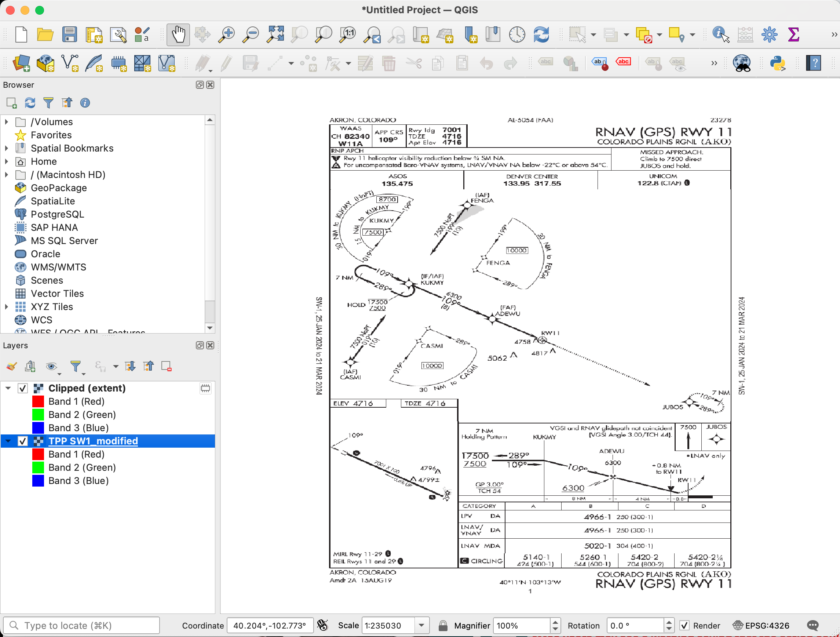Toggle the scale lock icon

tap(442, 625)
